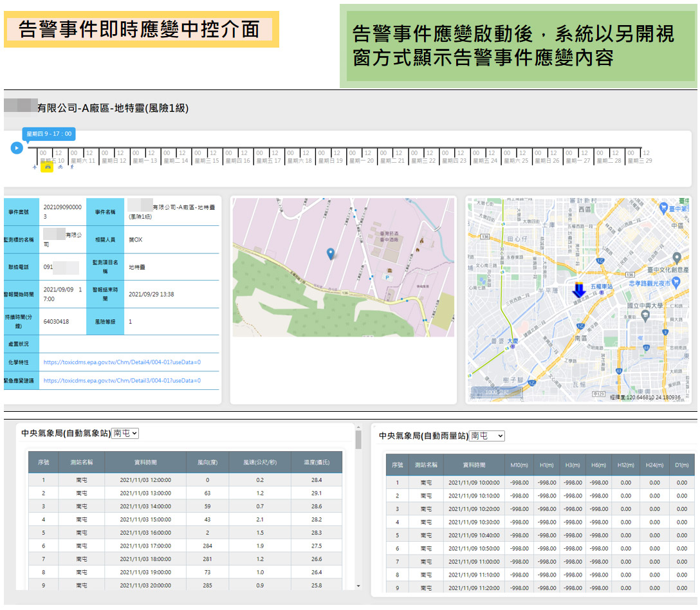Click the M10(m) column header
The height and width of the screenshot is (610, 700).
coord(519,465)
